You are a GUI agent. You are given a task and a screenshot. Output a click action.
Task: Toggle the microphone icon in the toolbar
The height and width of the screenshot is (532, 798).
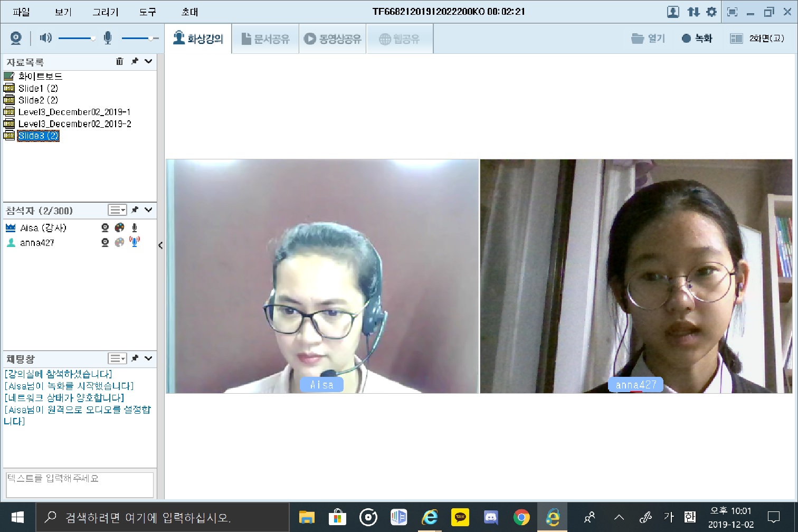coord(108,38)
